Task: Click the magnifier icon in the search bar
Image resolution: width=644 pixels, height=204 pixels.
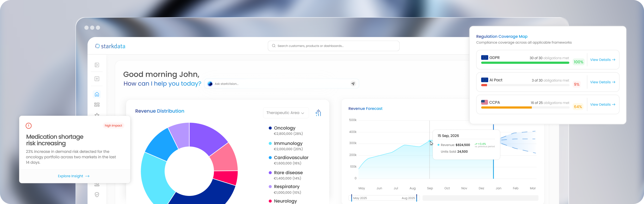Action: pyautogui.click(x=274, y=46)
